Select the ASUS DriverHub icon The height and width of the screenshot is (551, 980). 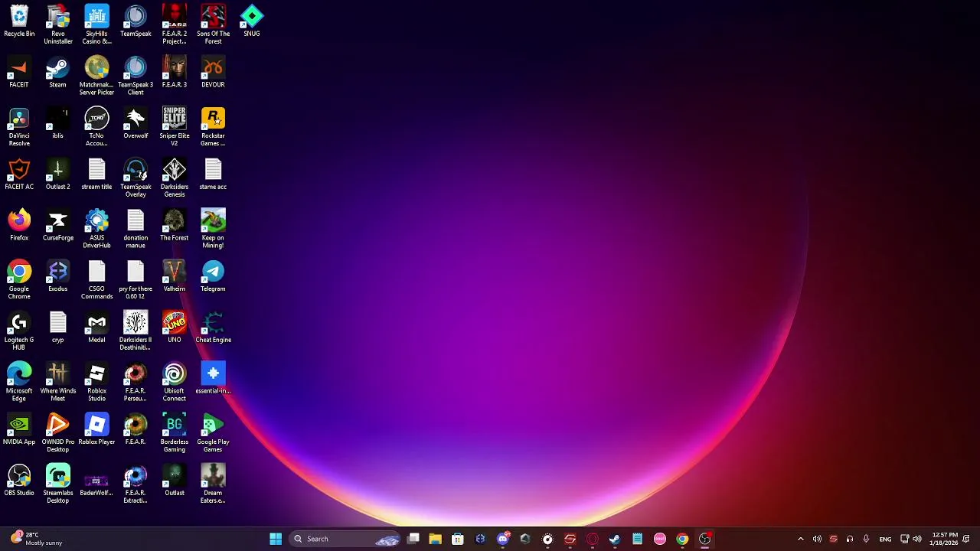96,230
